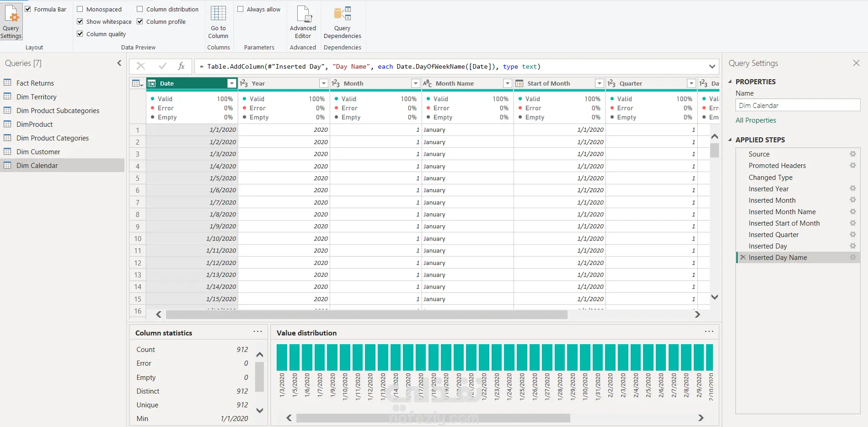Click the Go to Column button
Viewport: 868px width, 427px height.
[218, 22]
